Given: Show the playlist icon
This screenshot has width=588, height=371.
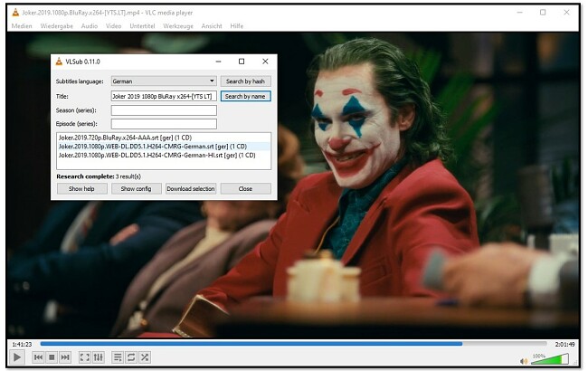Looking at the screenshot, I should (x=118, y=357).
